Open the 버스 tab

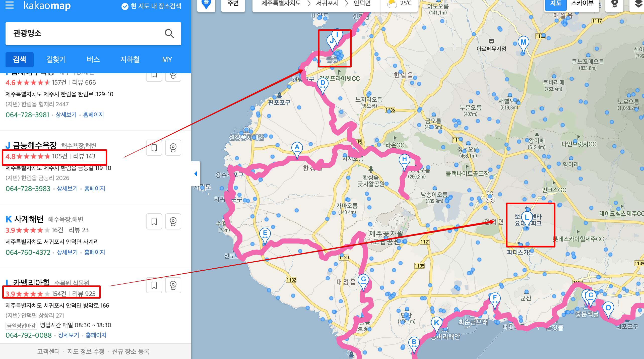click(x=93, y=59)
